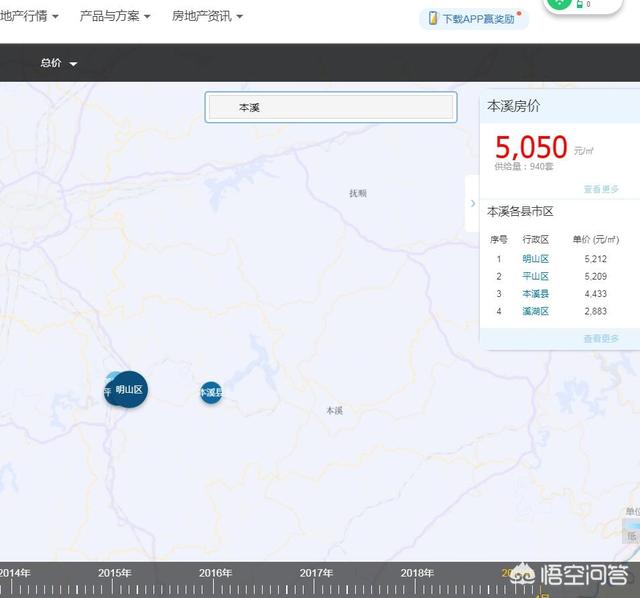Image resolution: width=640 pixels, height=598 pixels.
Task: Open the 平山区 district link
Action: (x=535, y=276)
